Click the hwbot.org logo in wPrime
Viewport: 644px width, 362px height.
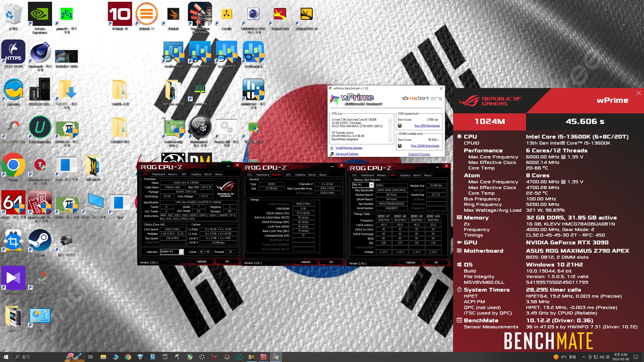point(422,98)
